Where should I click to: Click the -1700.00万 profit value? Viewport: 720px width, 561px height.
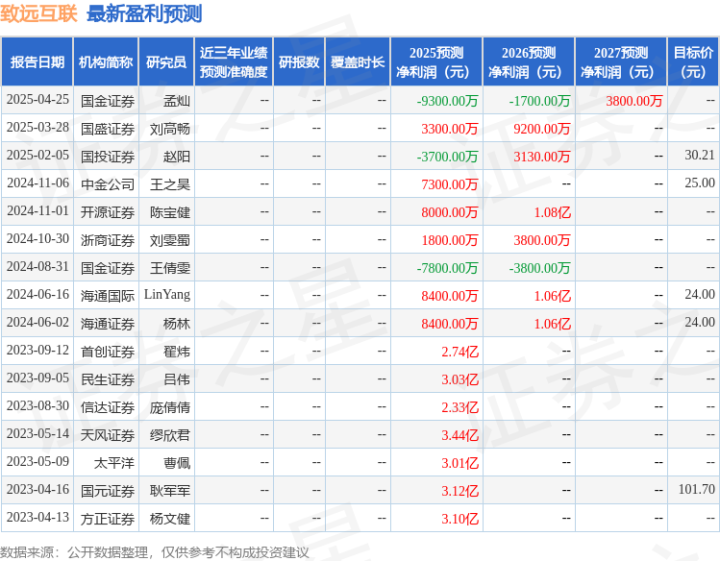coord(540,101)
